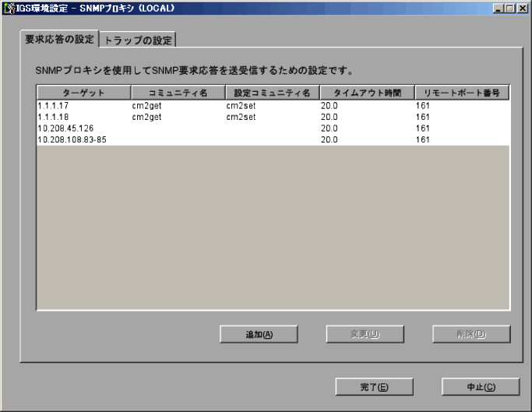Click the IGS application icon in title bar

point(9,8)
